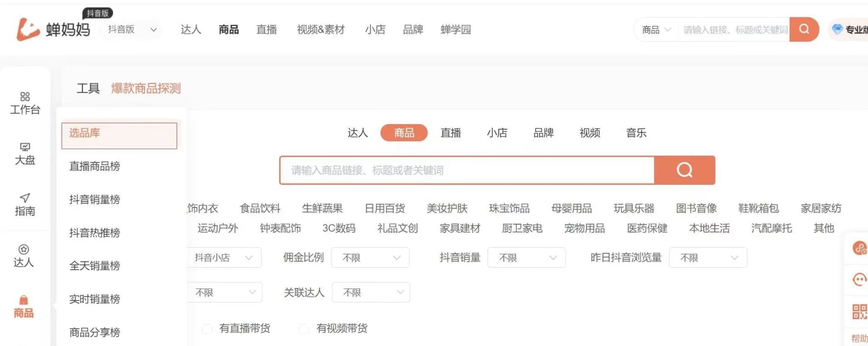
Task: Filter by 其他 category
Action: [824, 228]
